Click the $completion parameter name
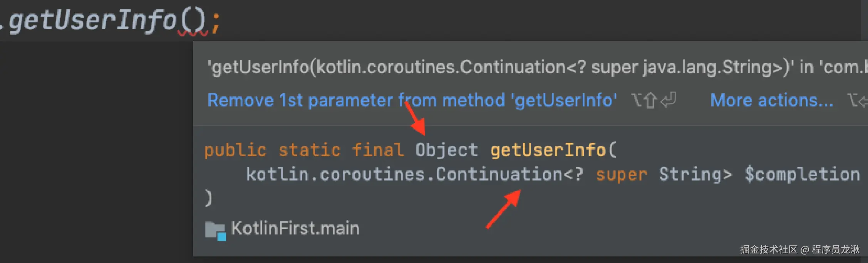The image size is (868, 263). (x=802, y=174)
